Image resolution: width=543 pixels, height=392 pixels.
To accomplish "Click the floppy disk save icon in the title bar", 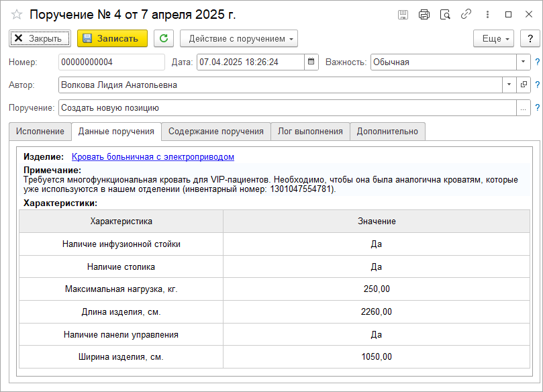I will tap(403, 15).
